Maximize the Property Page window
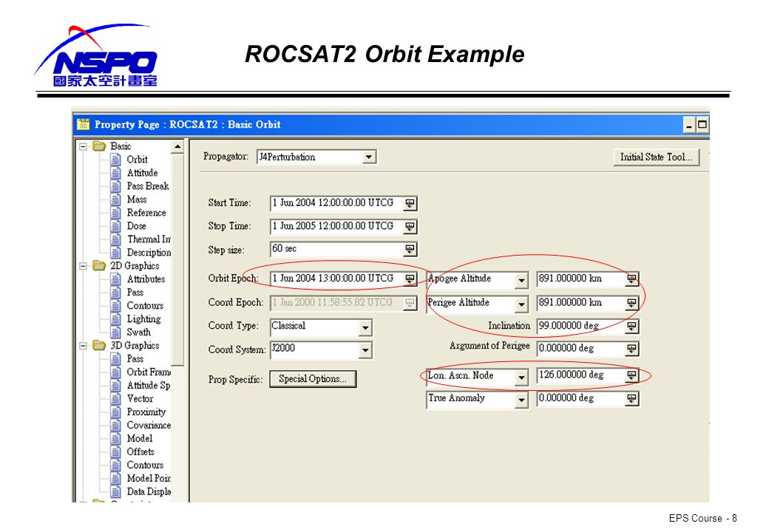Screen dimensions: 769x532 pyautogui.click(x=702, y=125)
